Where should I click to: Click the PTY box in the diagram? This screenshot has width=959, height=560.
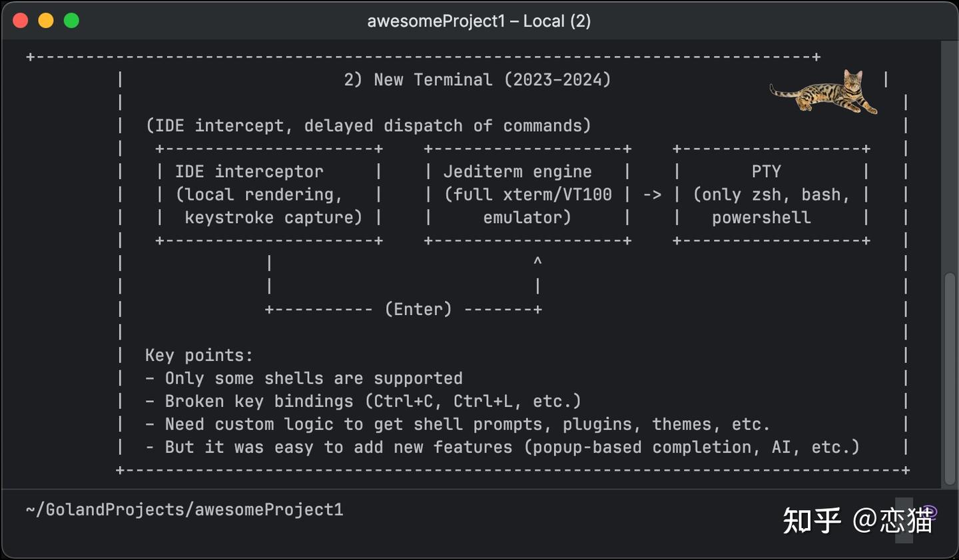point(771,194)
